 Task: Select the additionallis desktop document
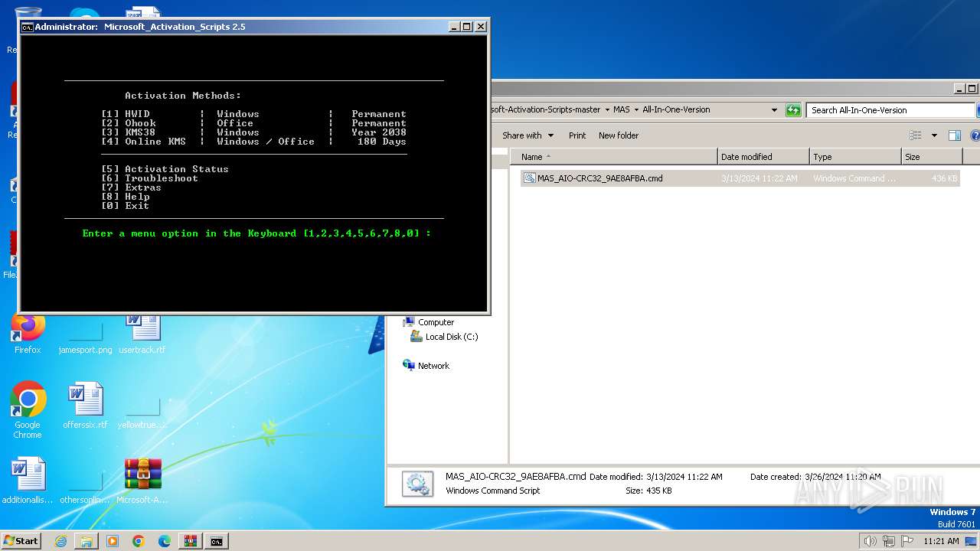pyautogui.click(x=28, y=481)
